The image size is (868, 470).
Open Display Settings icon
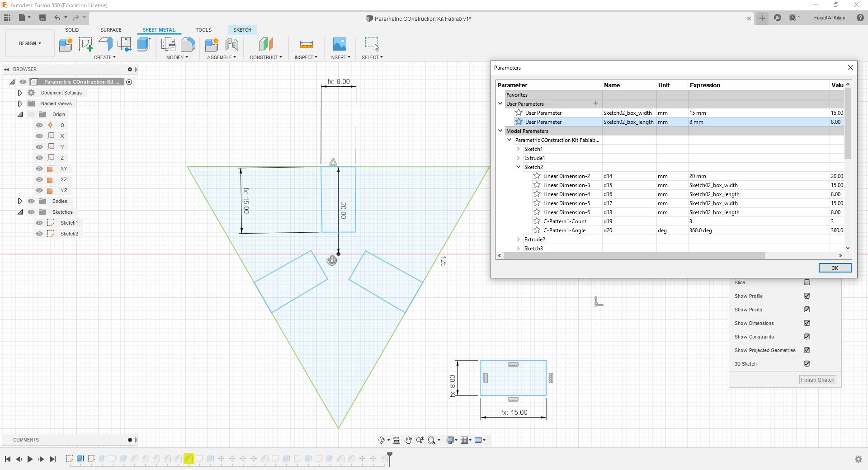click(450, 440)
